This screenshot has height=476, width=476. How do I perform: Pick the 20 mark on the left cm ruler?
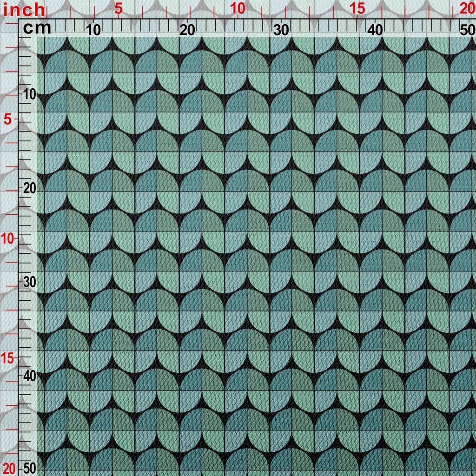point(29,188)
